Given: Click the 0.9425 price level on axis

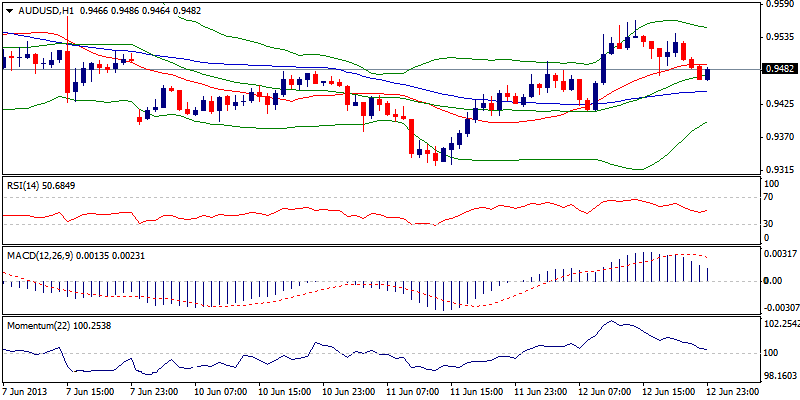Looking at the screenshot, I should tap(779, 103).
